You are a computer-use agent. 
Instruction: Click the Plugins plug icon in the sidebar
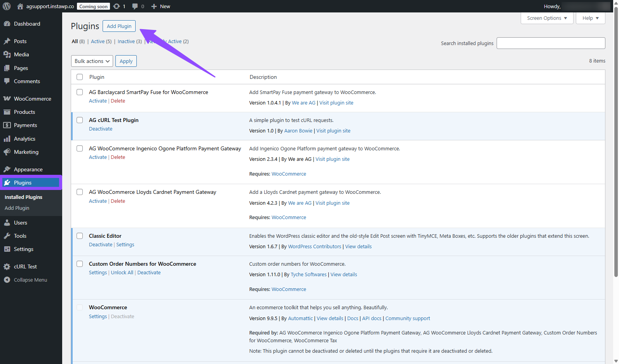click(x=7, y=183)
